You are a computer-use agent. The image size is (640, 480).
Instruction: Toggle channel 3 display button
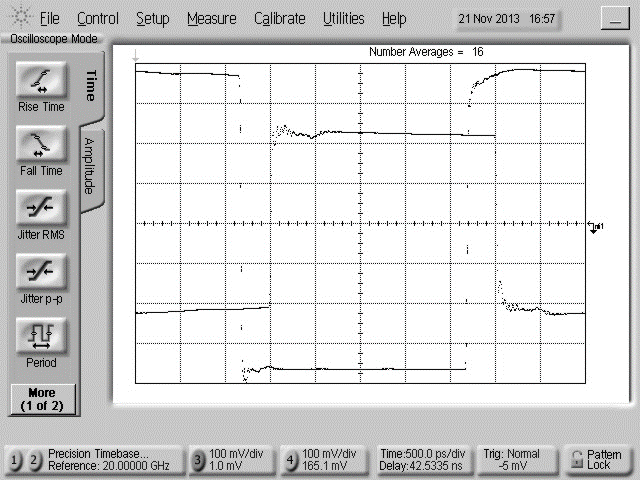pyautogui.click(x=198, y=460)
